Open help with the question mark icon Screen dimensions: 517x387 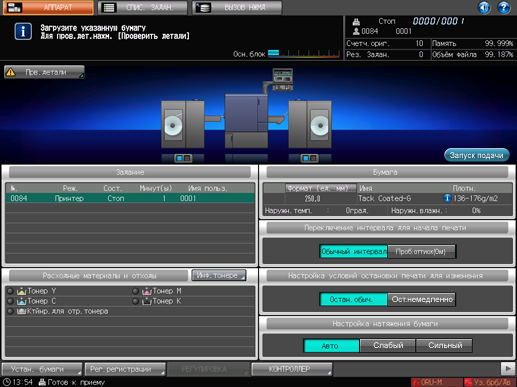(504, 7)
